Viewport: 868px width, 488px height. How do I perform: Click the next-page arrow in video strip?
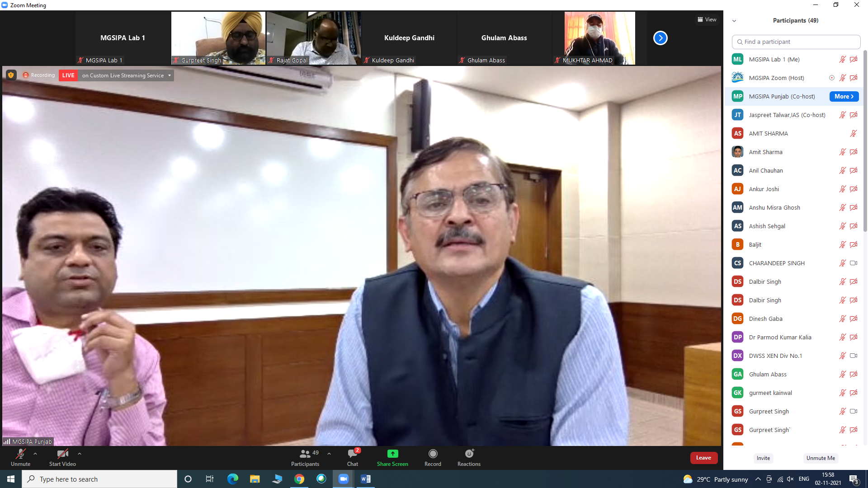tap(660, 38)
